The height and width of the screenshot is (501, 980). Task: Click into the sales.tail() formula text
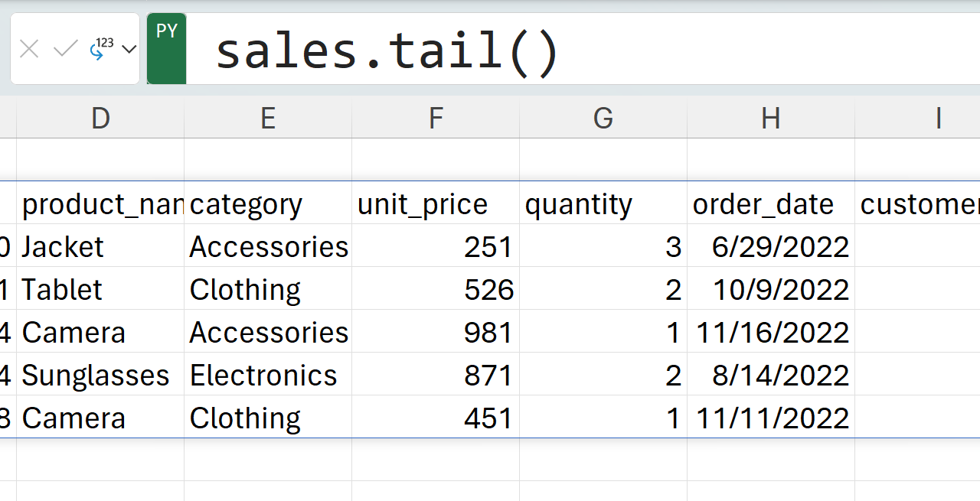pyautogui.click(x=387, y=52)
